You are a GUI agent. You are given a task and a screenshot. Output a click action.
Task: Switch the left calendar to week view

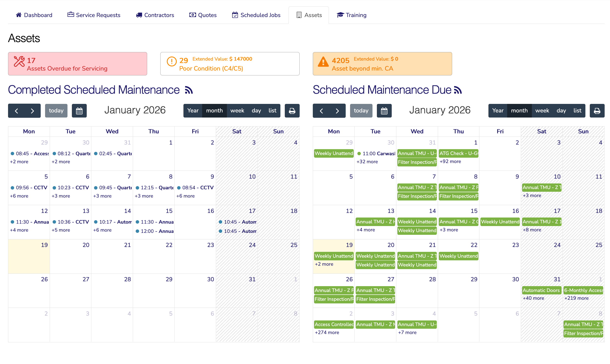[237, 111]
